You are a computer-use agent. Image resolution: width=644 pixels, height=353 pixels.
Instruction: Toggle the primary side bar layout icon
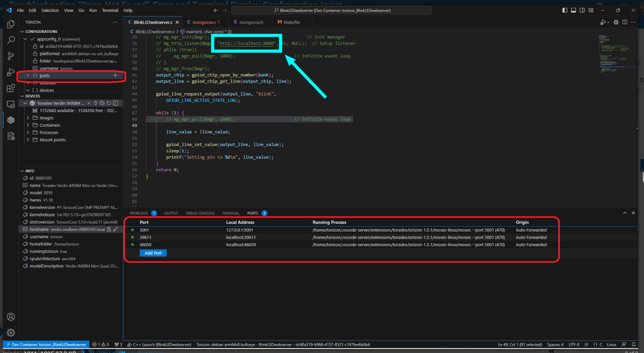coord(565,10)
